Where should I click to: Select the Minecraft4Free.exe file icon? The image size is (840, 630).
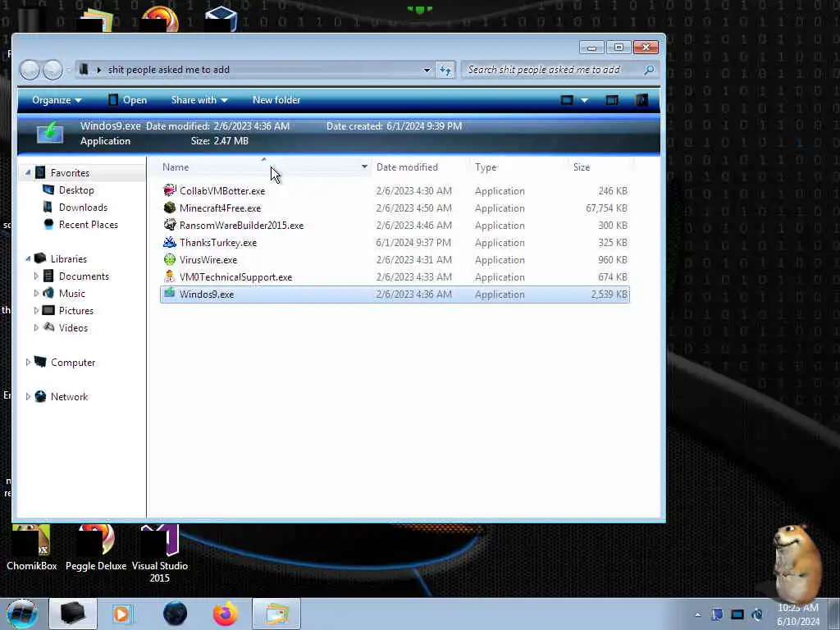(x=170, y=208)
